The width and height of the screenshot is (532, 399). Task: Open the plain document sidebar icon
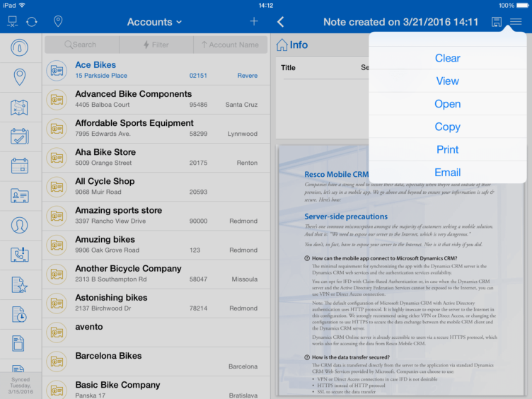(18, 343)
